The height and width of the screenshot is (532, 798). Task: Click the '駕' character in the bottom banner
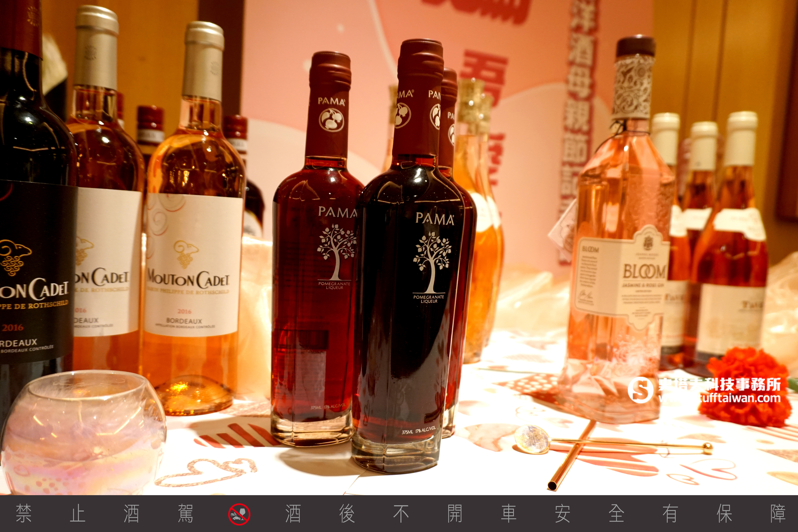tap(185, 514)
